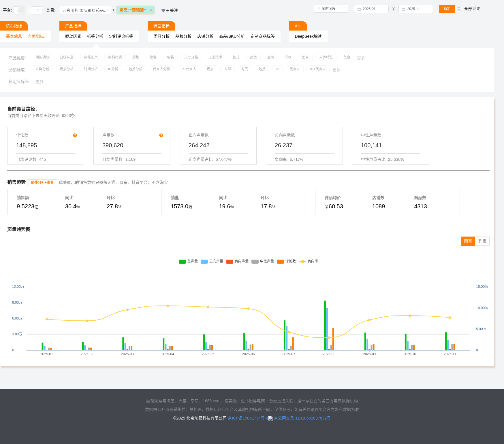Hide the 负向声量 legend series

click(x=230, y=261)
